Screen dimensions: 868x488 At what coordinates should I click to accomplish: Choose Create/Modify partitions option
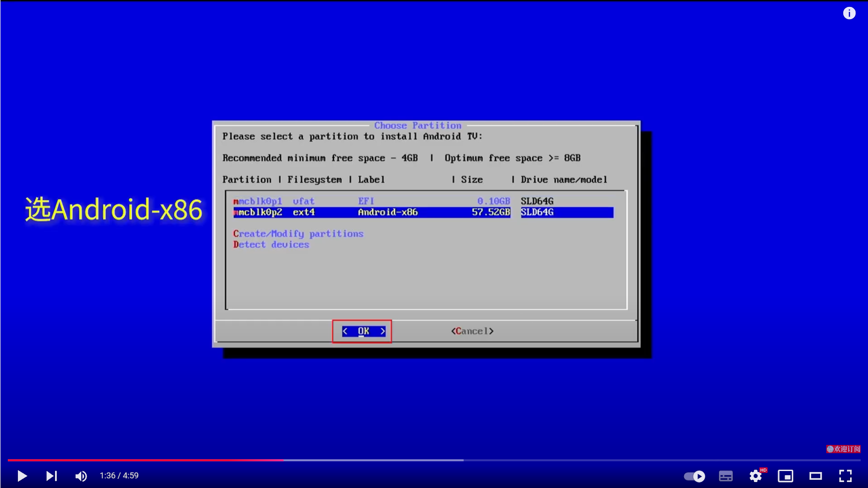(299, 234)
